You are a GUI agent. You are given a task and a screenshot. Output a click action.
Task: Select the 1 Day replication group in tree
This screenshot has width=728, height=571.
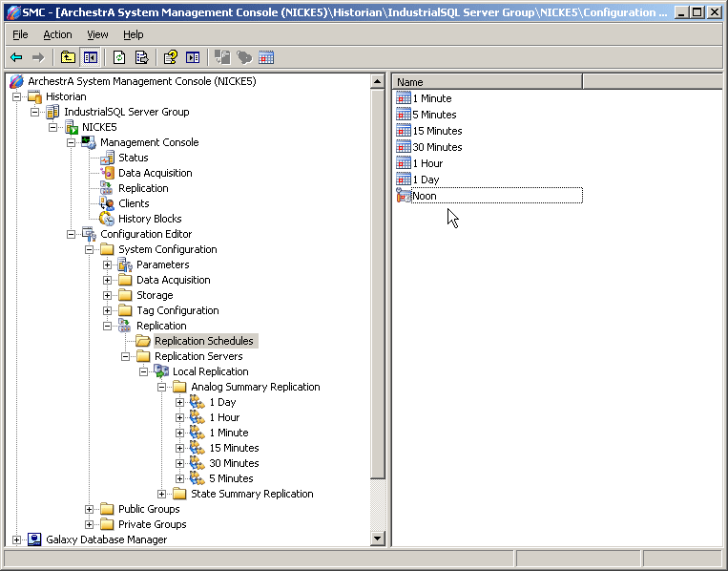[223, 402]
